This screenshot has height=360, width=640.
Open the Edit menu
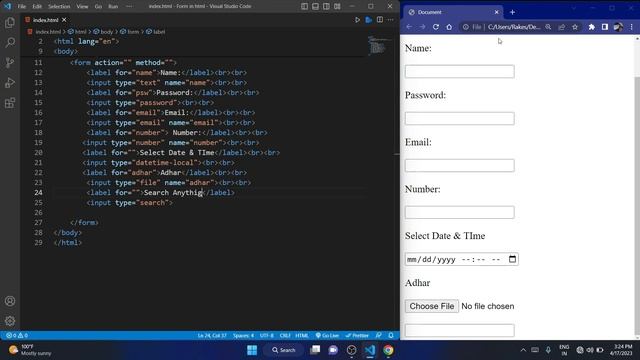tap(37, 7)
